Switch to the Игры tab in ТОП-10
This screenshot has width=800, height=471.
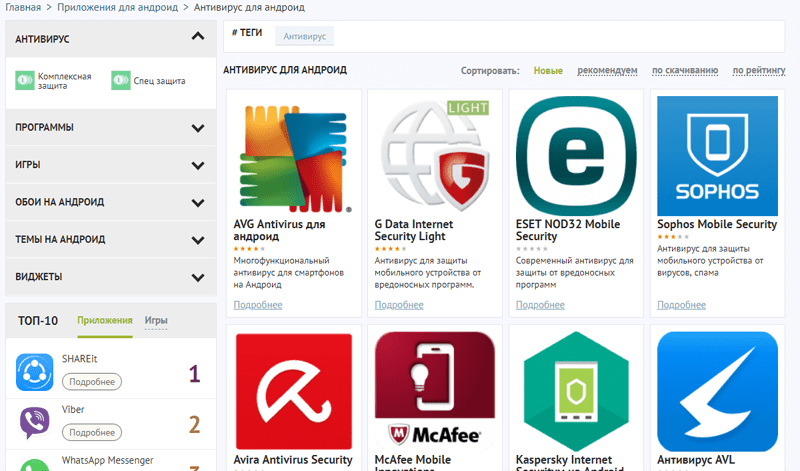pos(156,320)
